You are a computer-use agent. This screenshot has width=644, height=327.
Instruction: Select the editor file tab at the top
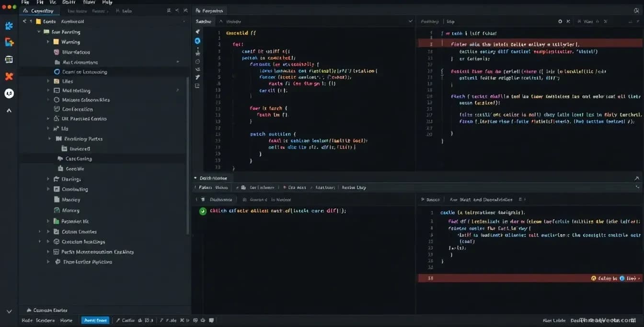coord(210,11)
